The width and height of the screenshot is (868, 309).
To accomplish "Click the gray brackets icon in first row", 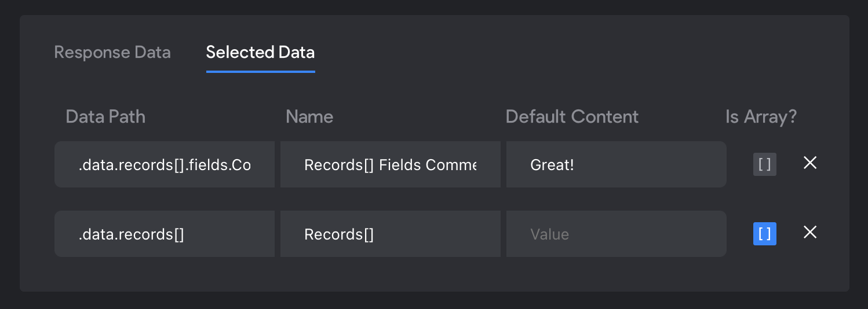I will [764, 164].
